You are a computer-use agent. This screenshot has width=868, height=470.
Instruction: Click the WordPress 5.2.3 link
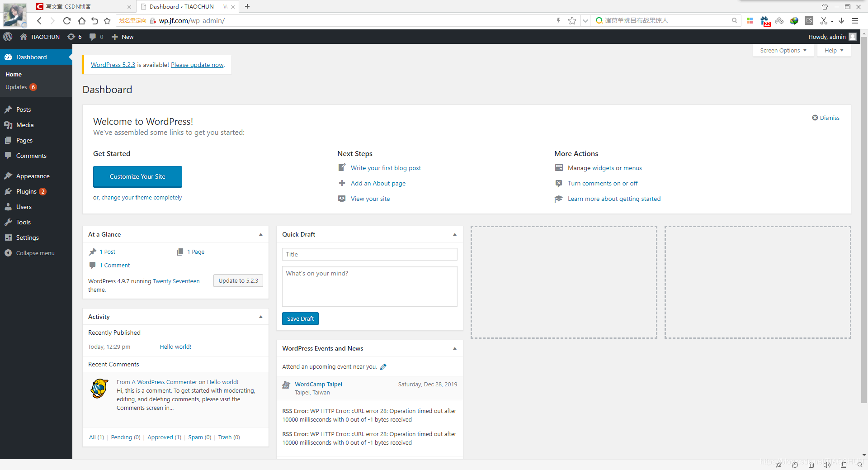pyautogui.click(x=113, y=65)
